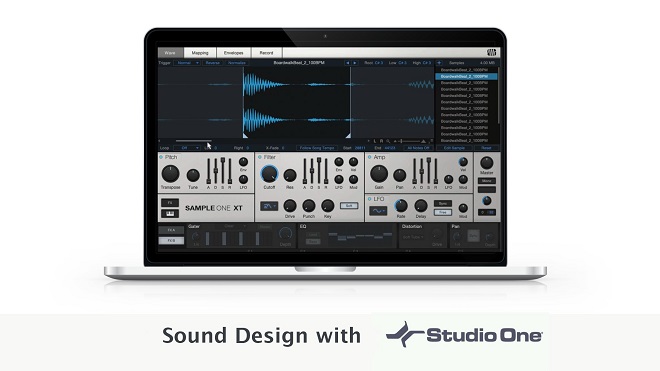
Task: Click the LFO Delay knob
Action: coord(421,206)
